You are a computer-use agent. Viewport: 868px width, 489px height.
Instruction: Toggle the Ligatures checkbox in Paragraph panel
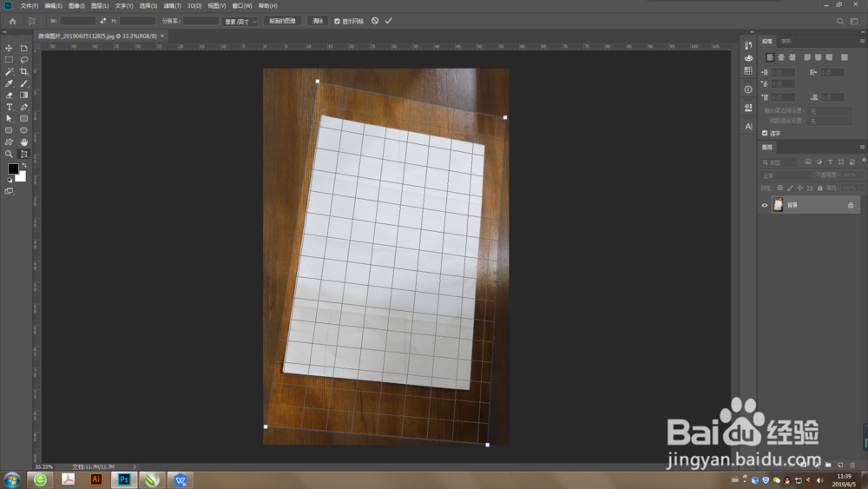[x=765, y=133]
